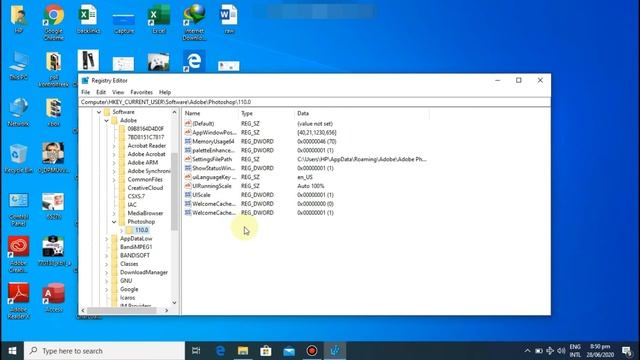Open Control Panel desktop icon

18,209
